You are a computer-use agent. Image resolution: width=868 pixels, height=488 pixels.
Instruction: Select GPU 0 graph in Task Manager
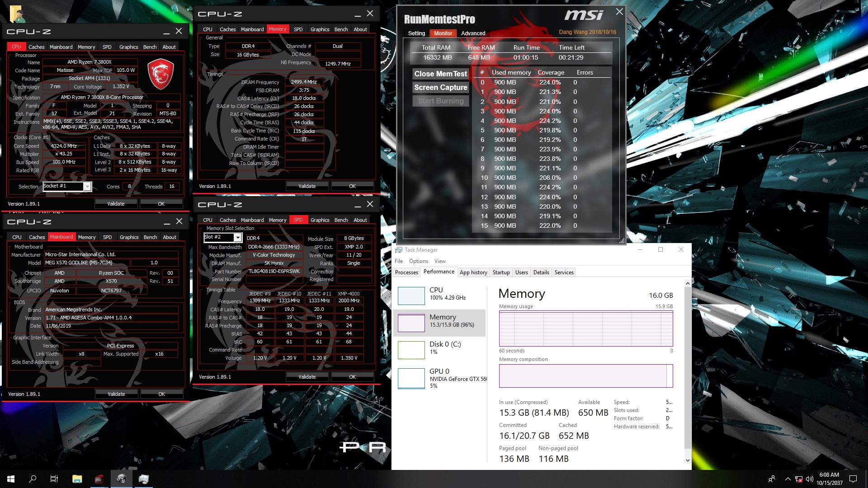pyautogui.click(x=411, y=378)
